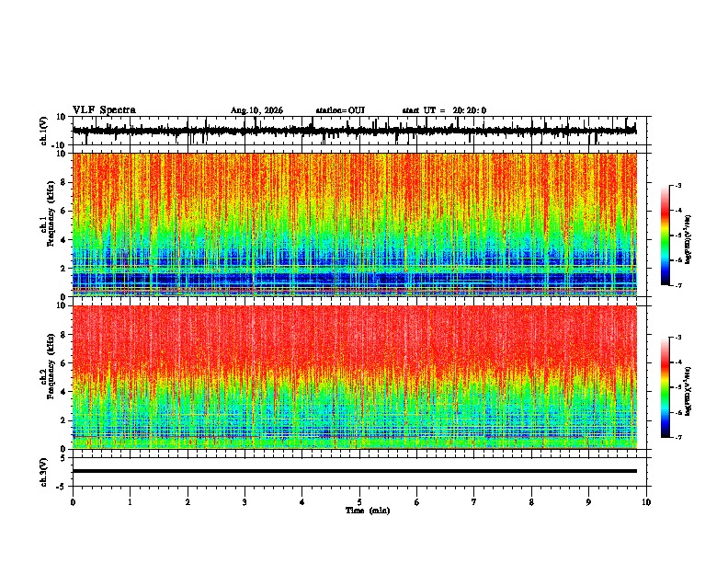Click the 'ch.3(V)' axis label
Viewport: 728px width, 563px height.
pos(43,472)
